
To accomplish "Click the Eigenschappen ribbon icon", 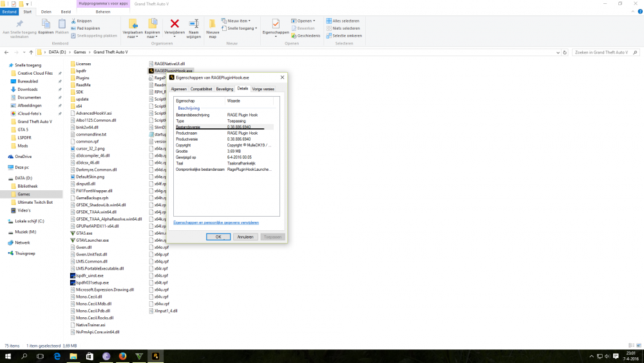I will coord(276,26).
